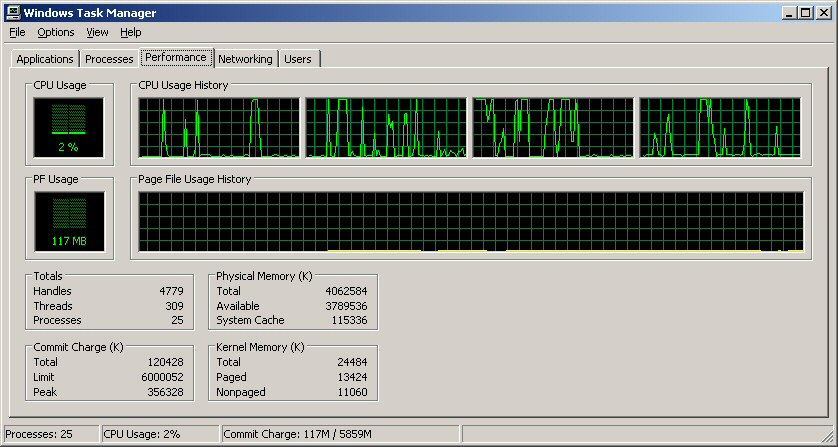Click the Paged label under Kernel Memory
Viewport: 838px width, 447px height.
click(231, 377)
